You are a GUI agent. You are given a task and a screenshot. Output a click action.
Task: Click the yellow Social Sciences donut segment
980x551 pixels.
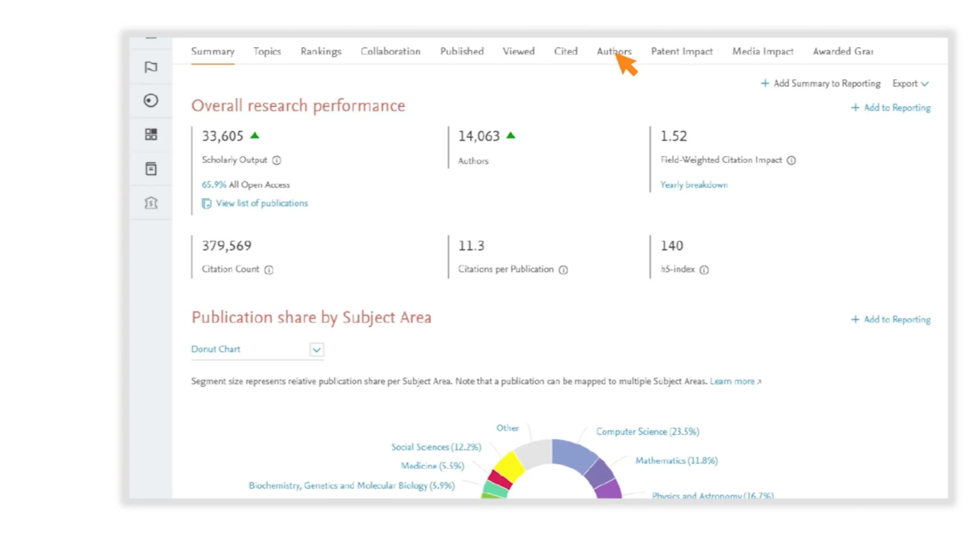(x=509, y=465)
